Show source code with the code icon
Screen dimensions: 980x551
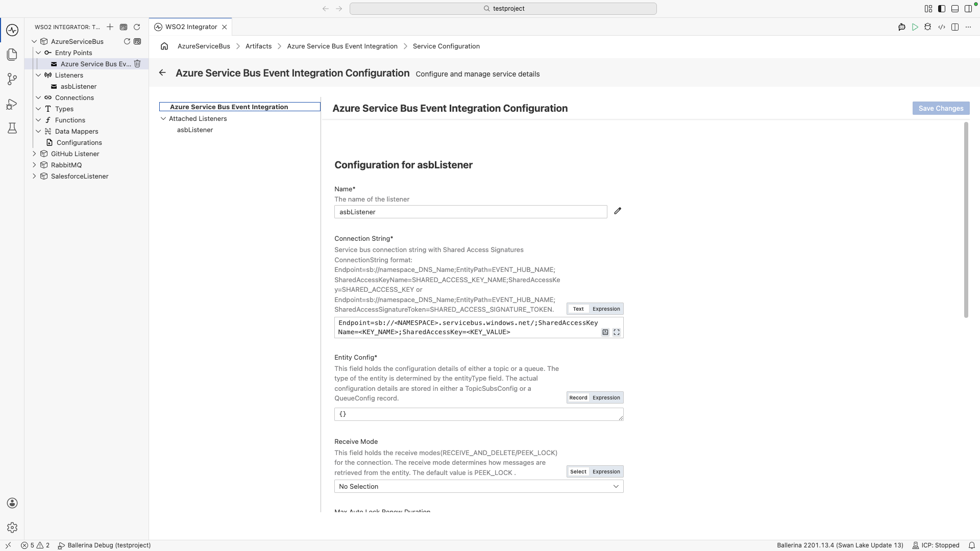coord(942,27)
